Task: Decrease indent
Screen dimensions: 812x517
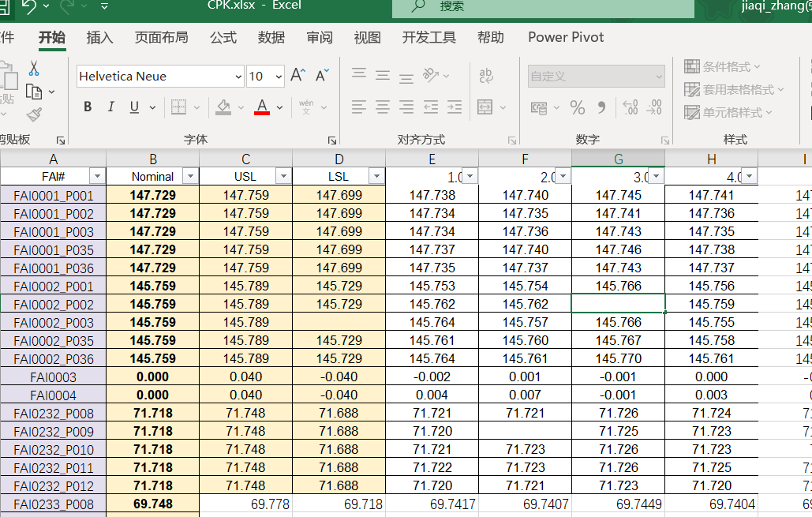Action: coord(431,107)
